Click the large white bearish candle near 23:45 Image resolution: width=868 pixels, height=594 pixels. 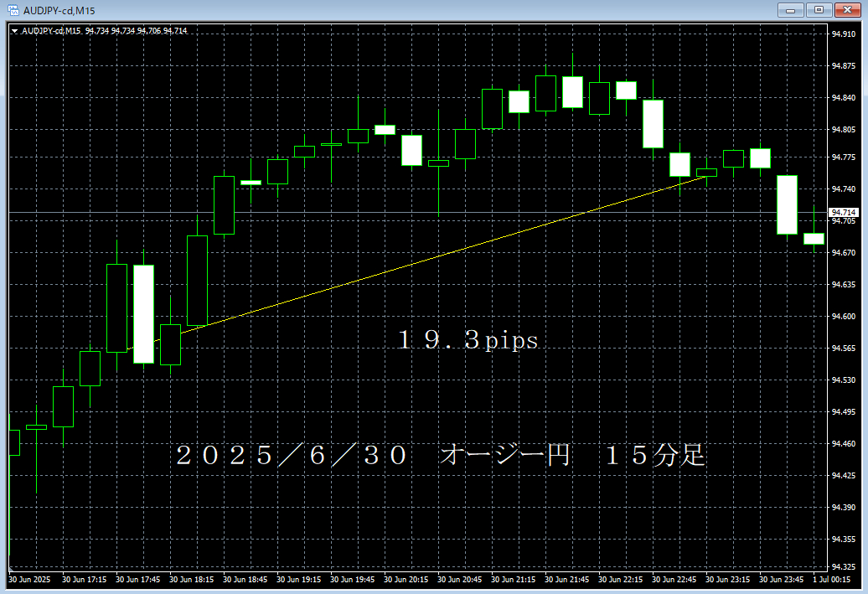[788, 205]
